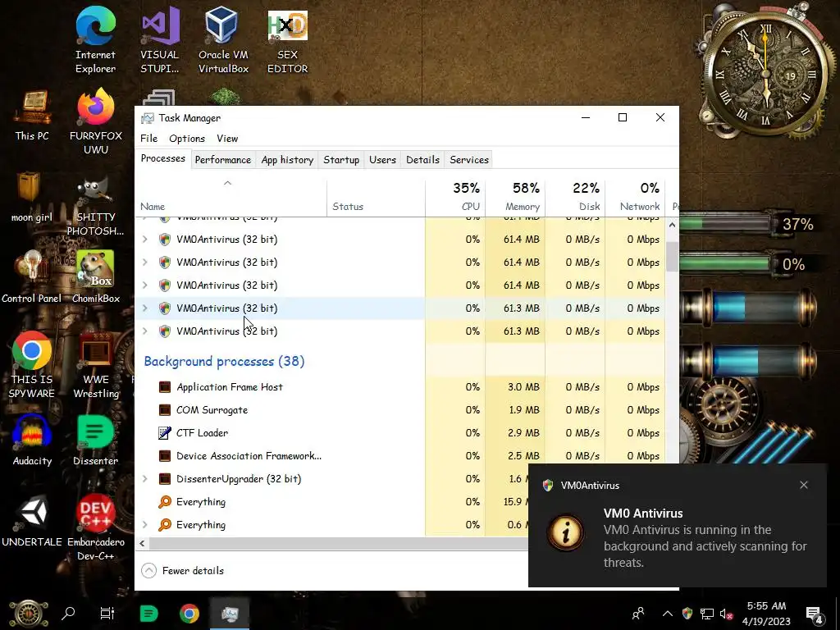Dismiss the VM0Antivirus notification
Image resolution: width=840 pixels, height=630 pixels.
(x=804, y=485)
